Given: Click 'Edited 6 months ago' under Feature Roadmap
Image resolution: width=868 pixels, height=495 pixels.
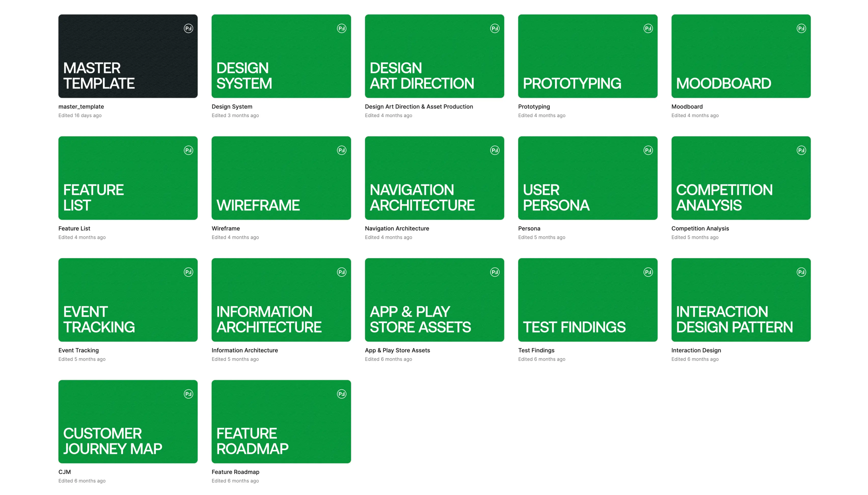Looking at the screenshot, I should 235,481.
